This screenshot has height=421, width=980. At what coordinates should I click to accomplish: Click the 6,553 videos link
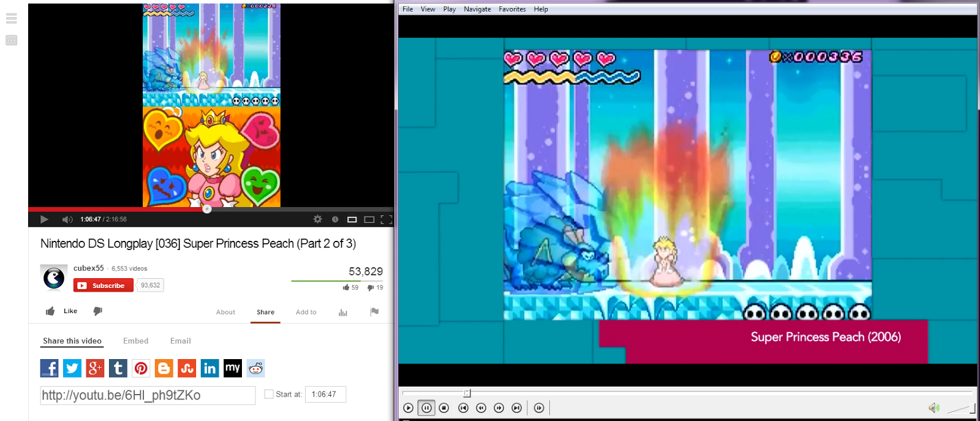coord(129,268)
